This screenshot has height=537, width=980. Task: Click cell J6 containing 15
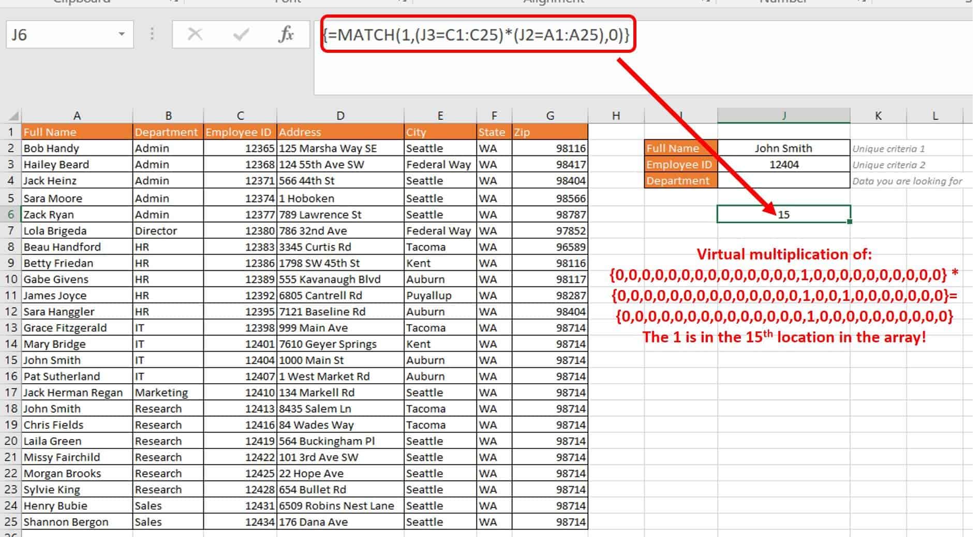tap(783, 214)
